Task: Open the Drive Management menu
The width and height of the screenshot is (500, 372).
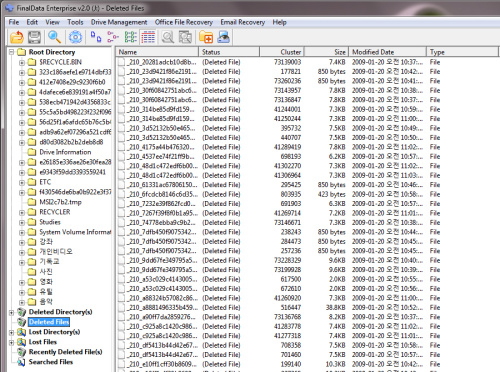Action: coord(119,22)
